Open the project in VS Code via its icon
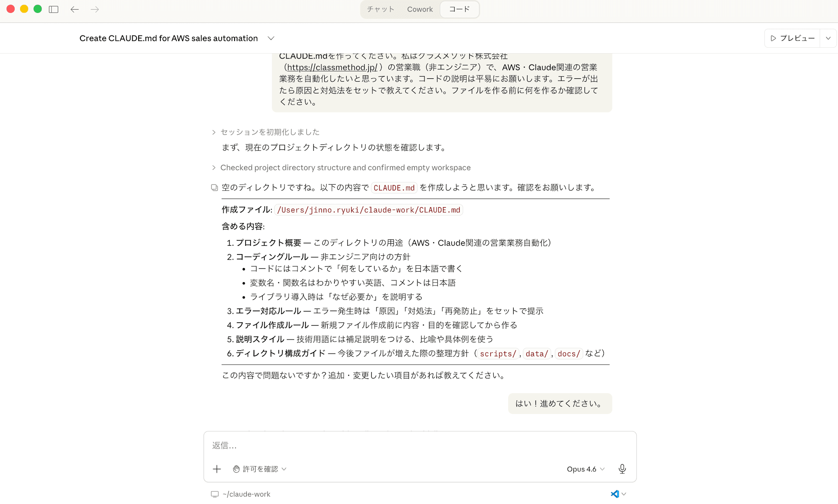 tap(615, 494)
